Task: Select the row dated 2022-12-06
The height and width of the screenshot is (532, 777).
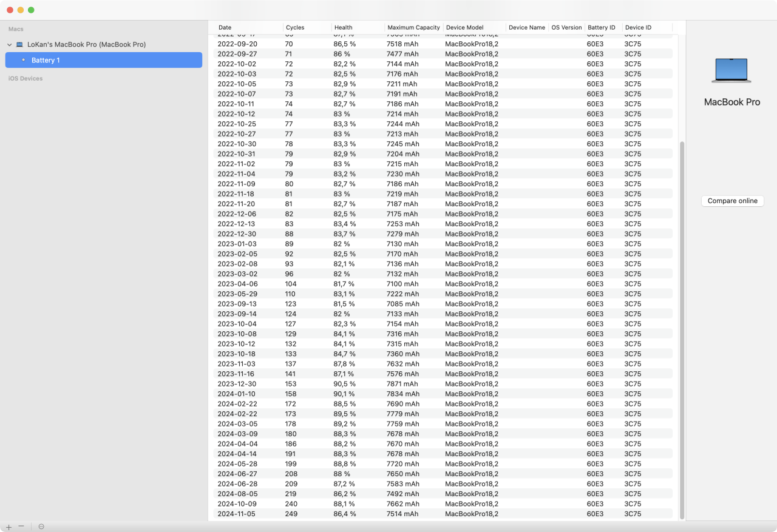Action: click(444, 214)
